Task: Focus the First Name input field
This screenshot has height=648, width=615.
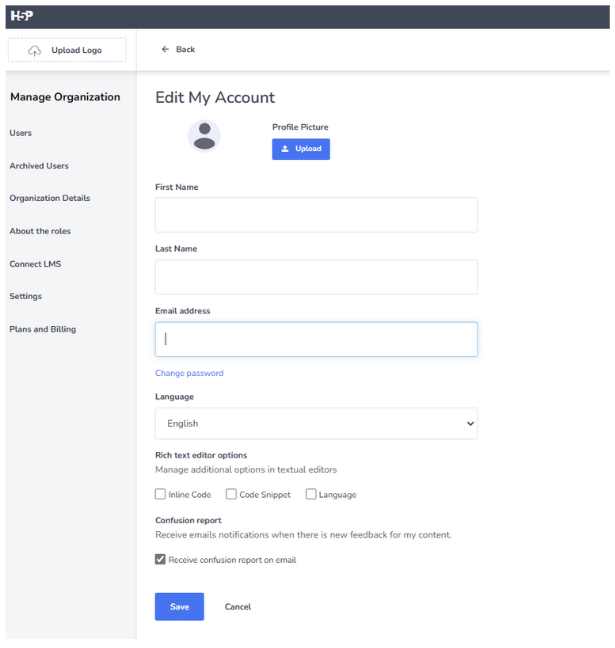Action: point(316,215)
